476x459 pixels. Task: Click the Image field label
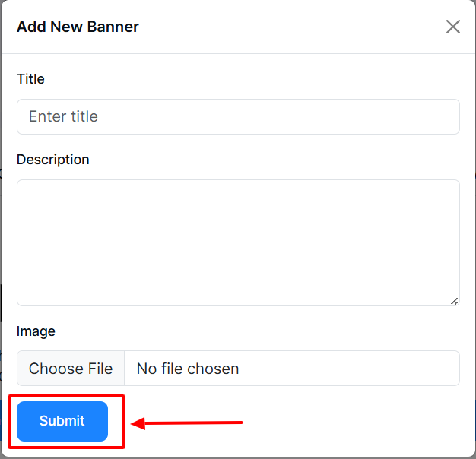pyautogui.click(x=36, y=331)
